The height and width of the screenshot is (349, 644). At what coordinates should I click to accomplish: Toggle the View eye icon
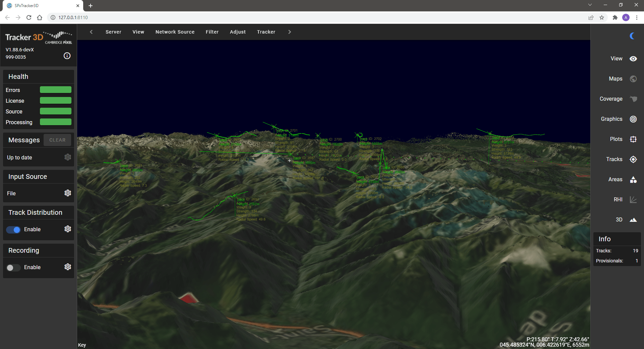click(633, 59)
